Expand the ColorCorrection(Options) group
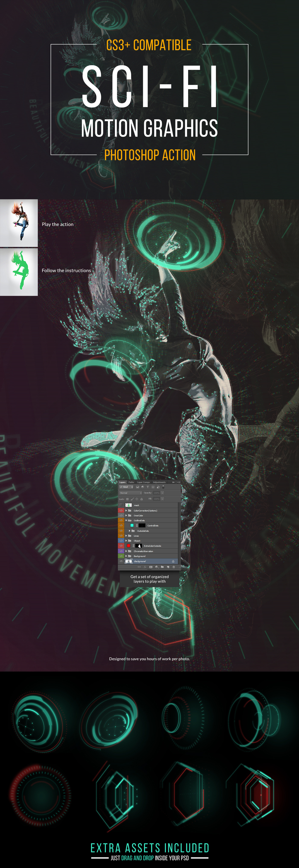This screenshot has height=868, width=299. tap(126, 511)
